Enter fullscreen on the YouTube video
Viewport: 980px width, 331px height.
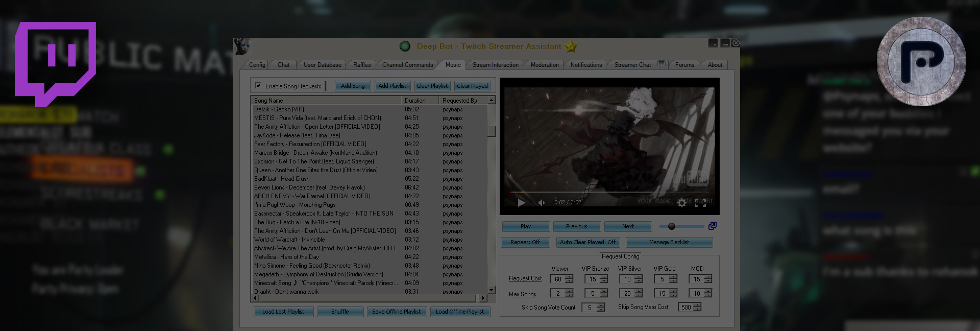[700, 203]
